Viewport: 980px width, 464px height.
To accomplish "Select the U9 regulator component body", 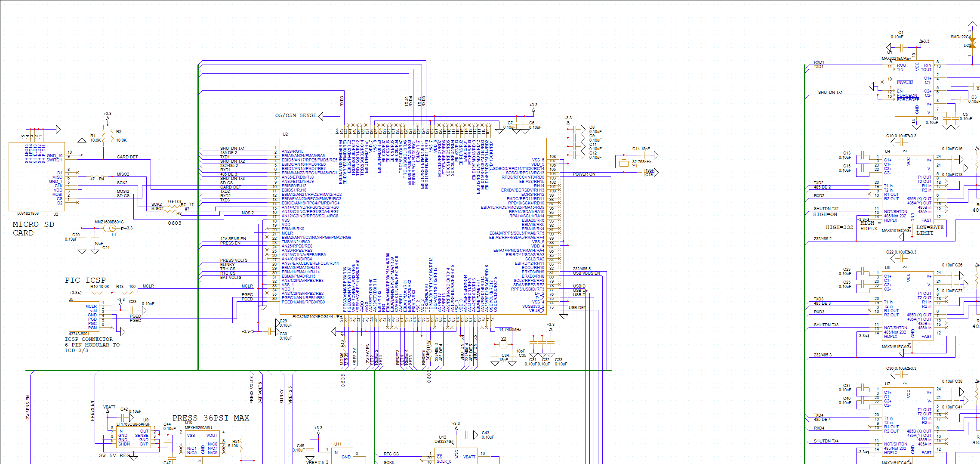I will (x=133, y=437).
